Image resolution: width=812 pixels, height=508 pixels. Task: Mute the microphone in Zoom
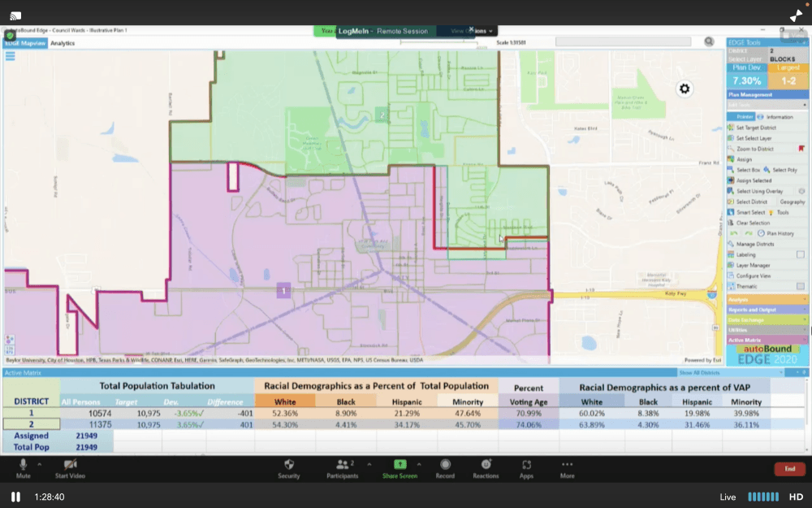(23, 468)
